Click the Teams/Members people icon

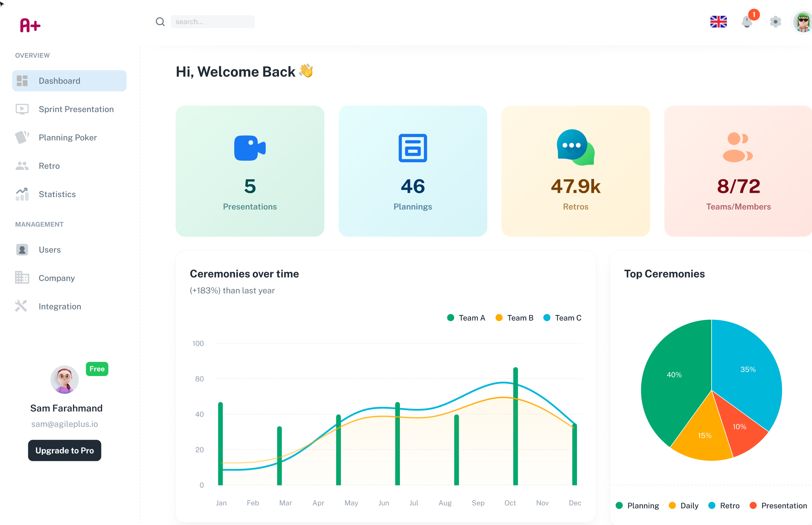click(x=737, y=147)
